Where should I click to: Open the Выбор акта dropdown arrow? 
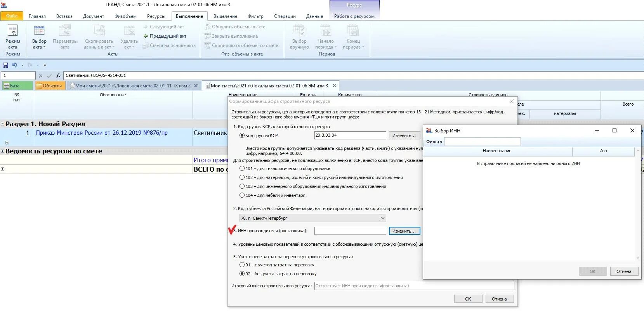(44, 47)
